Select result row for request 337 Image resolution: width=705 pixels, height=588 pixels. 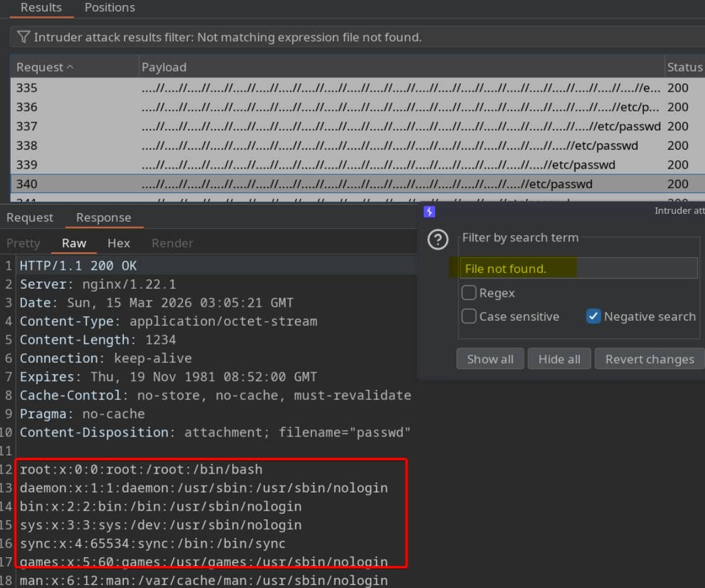340,126
